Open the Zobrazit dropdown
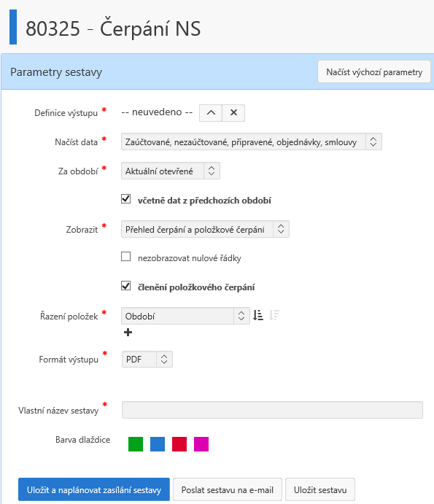This screenshot has height=504, width=434. (x=205, y=229)
